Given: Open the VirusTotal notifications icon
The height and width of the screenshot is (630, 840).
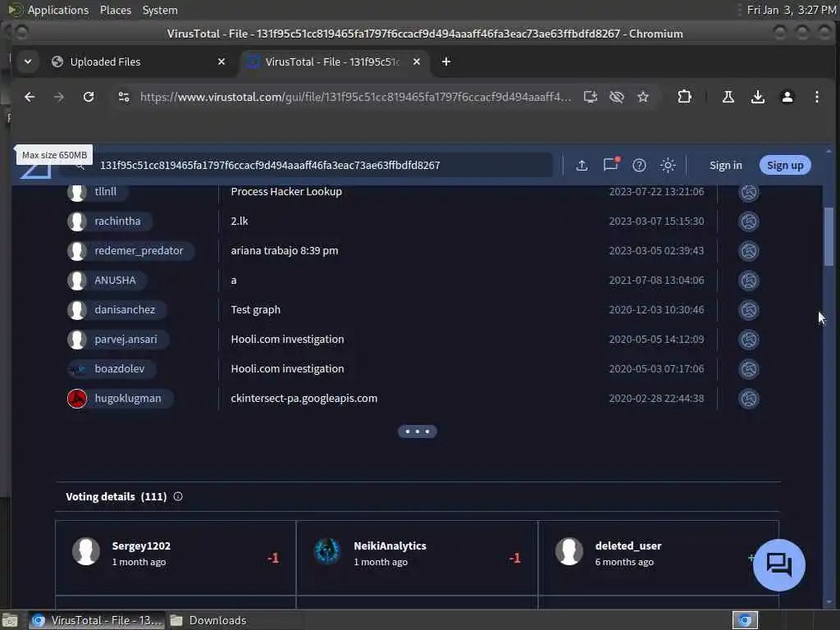Looking at the screenshot, I should pyautogui.click(x=610, y=164).
